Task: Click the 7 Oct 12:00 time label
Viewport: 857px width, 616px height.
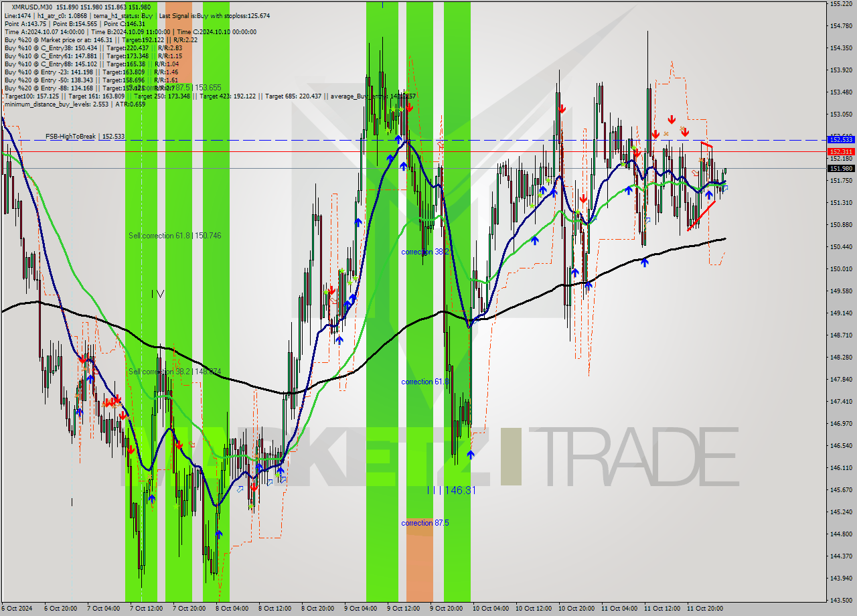Action: click(x=145, y=609)
